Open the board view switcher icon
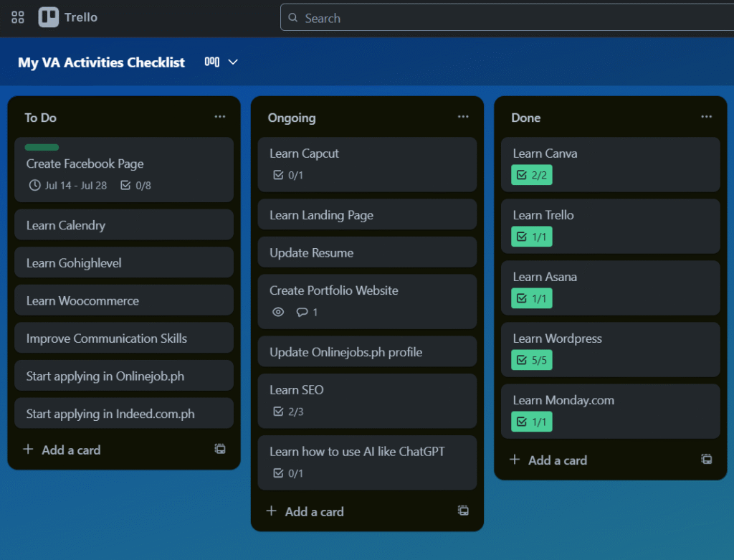 tap(212, 62)
